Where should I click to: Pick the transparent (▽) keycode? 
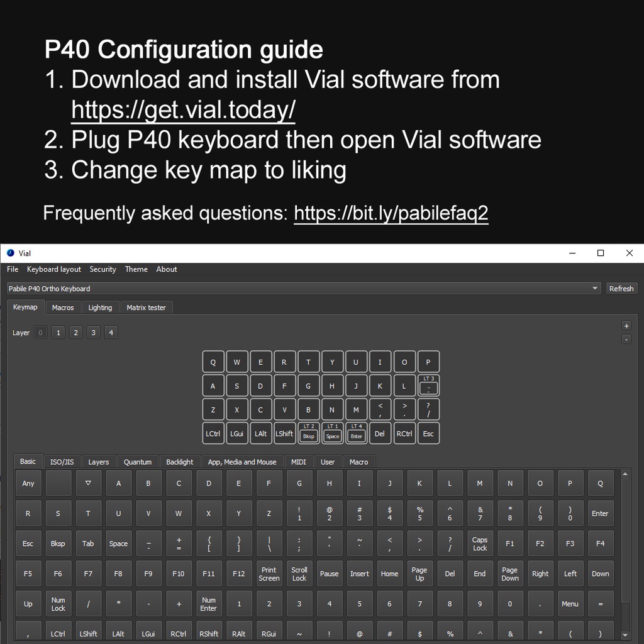click(x=88, y=484)
